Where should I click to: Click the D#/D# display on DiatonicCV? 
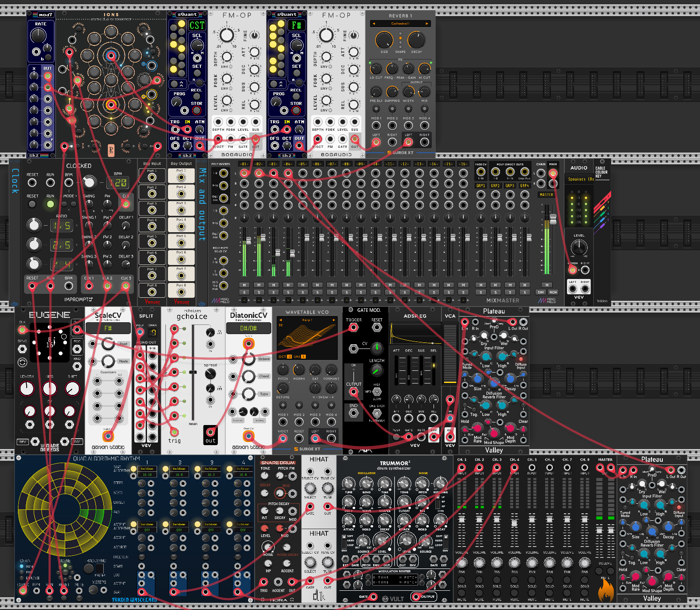[248, 328]
